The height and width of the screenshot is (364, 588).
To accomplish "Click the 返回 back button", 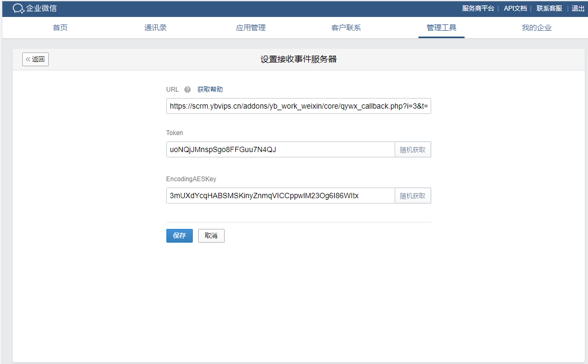I will (x=35, y=59).
